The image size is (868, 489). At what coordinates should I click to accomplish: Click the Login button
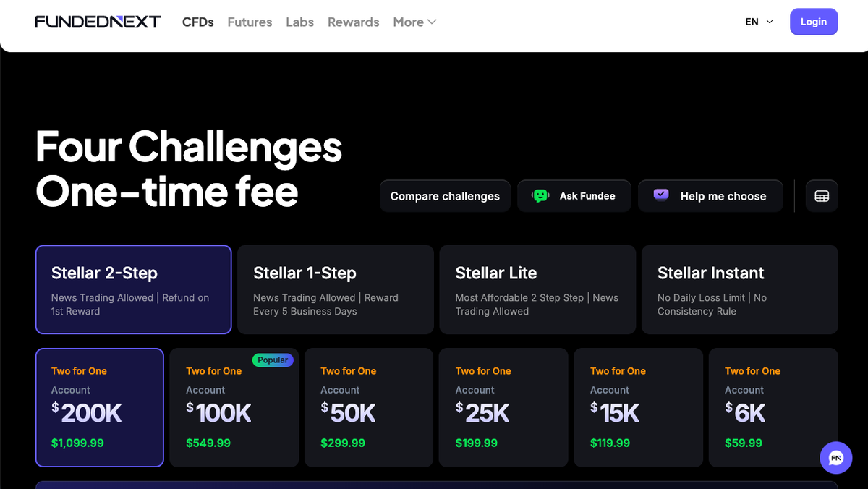coord(814,22)
